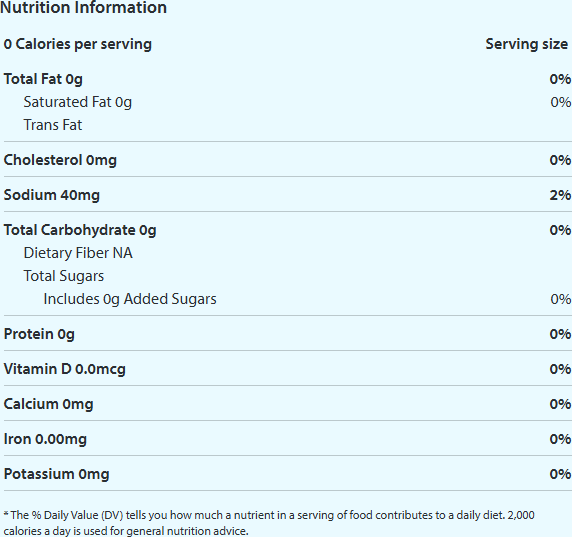Select the Vitamin D 0.0mcg row
572x537 pixels.
tap(287, 369)
